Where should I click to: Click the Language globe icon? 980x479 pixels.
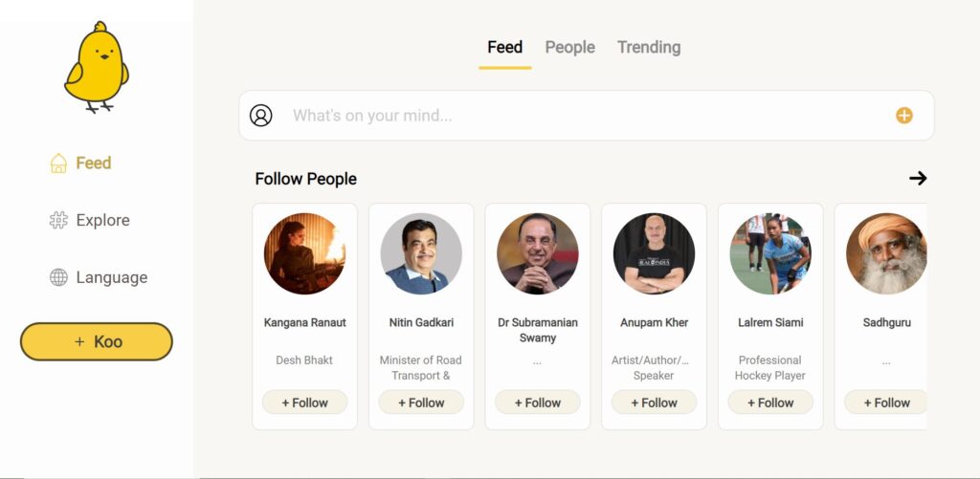[58, 278]
